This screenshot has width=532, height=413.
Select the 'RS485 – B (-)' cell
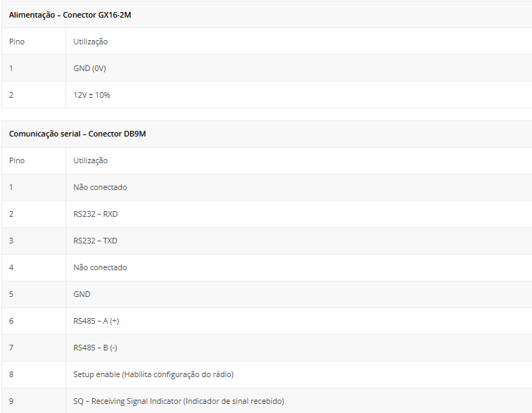pyautogui.click(x=95, y=348)
